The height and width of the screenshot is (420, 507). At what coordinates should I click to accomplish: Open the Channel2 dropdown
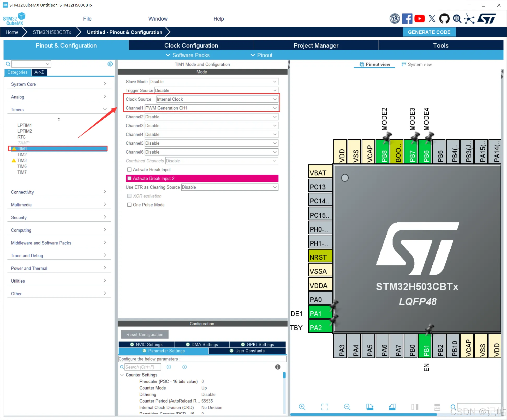click(211, 117)
